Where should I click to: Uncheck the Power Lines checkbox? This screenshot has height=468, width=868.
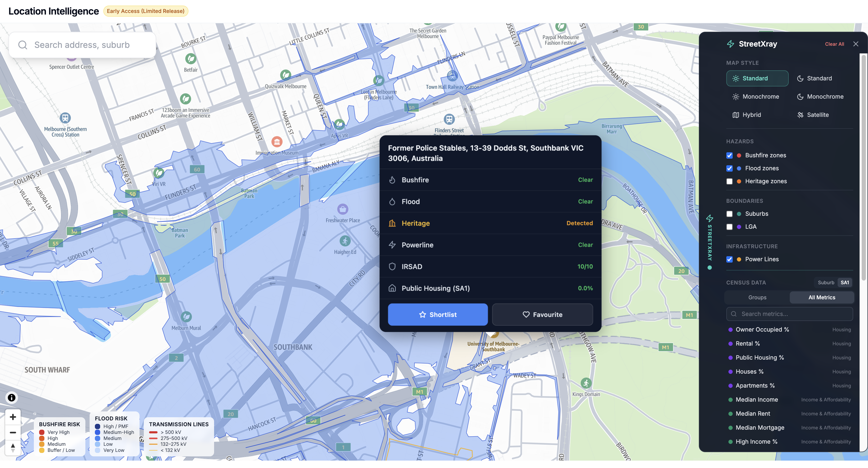[729, 259]
